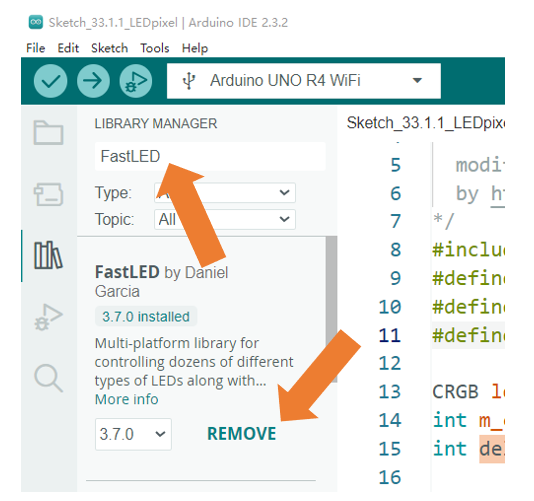
Task: Open the Debug panel in sidebar
Action: [48, 317]
